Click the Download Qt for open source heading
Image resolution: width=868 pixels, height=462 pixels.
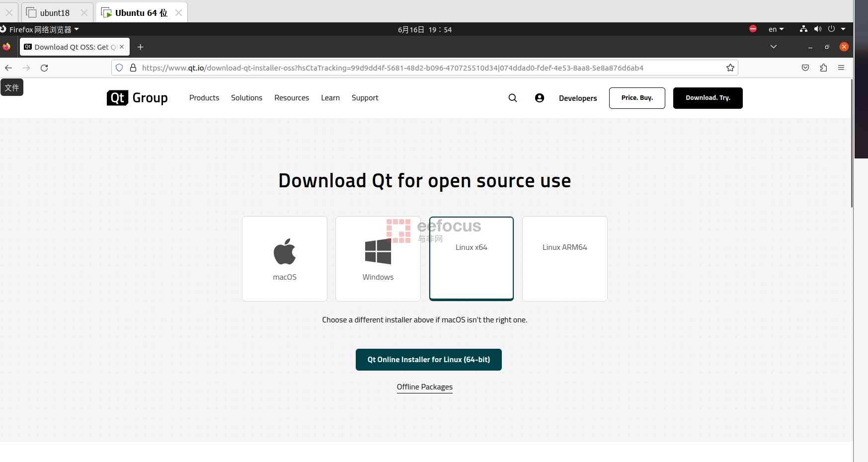424,181
